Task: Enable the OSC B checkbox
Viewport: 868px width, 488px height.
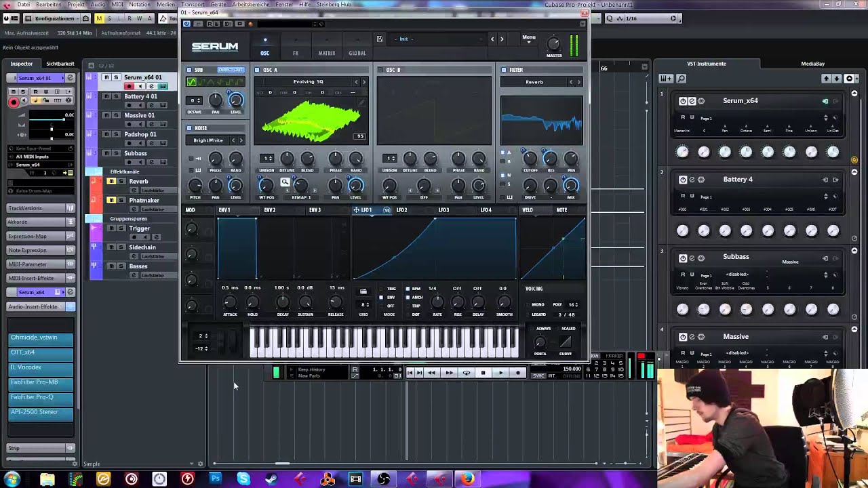Action: 380,70
